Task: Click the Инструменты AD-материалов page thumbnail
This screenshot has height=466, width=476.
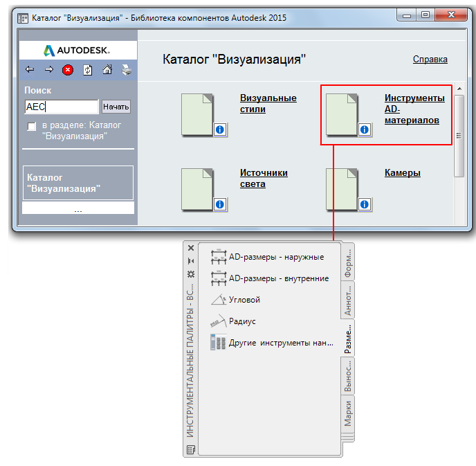Action: click(342, 114)
